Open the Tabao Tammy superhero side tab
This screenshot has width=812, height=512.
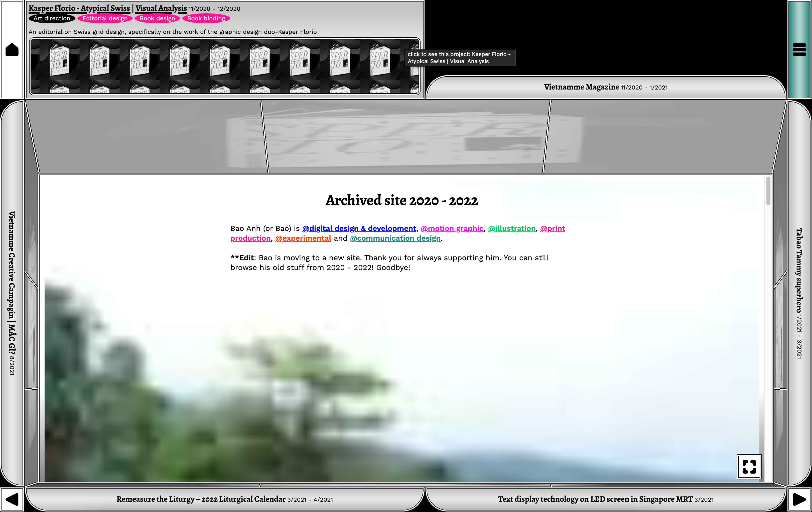click(x=799, y=293)
